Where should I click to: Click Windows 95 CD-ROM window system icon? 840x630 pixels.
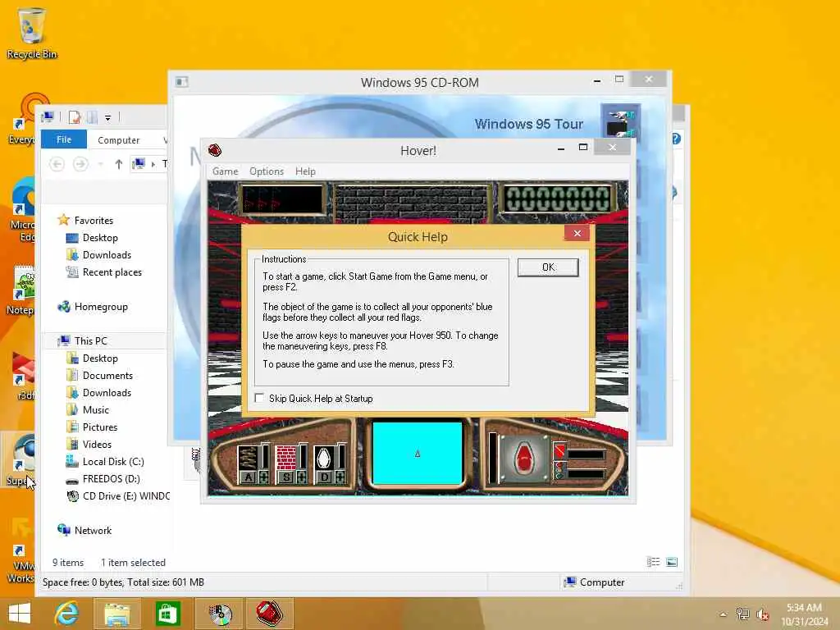pyautogui.click(x=181, y=82)
